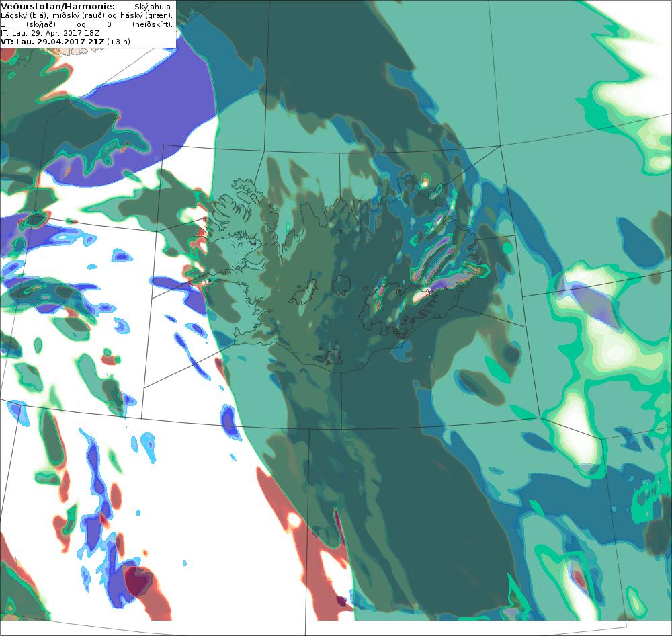Click the "háský (græn)." legend text
Screen dimensions: 672x636
[x=147, y=15]
